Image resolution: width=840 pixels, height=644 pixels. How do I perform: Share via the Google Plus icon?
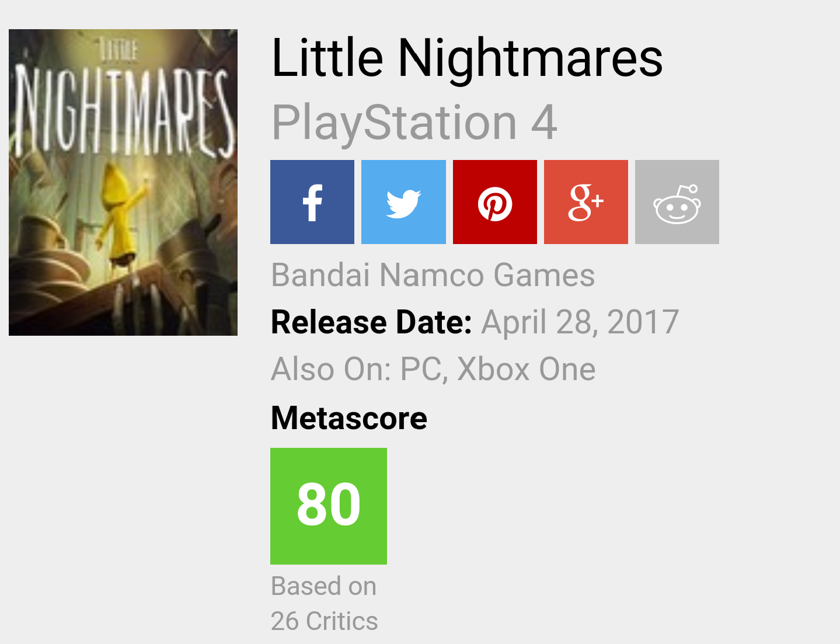coord(586,202)
